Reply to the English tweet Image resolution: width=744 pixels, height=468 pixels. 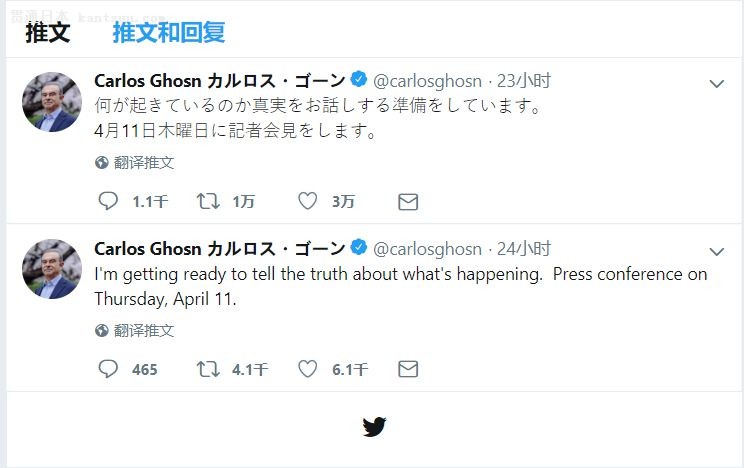pyautogui.click(x=108, y=369)
